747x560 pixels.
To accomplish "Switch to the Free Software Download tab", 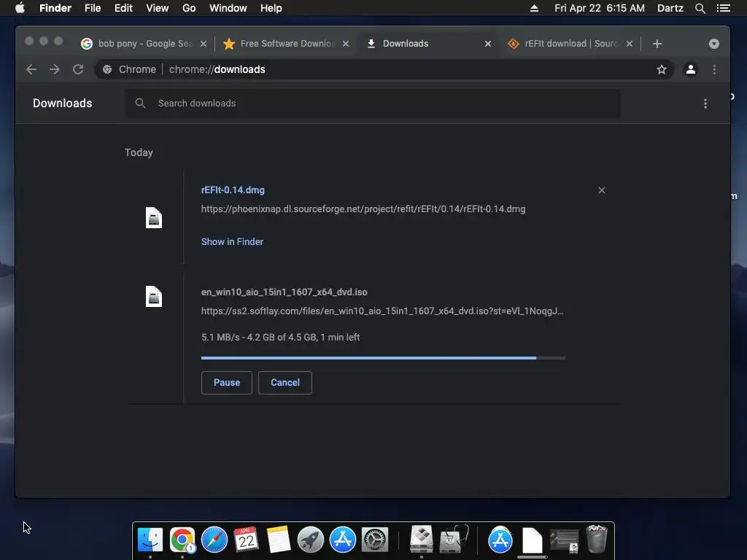I will 286,44.
